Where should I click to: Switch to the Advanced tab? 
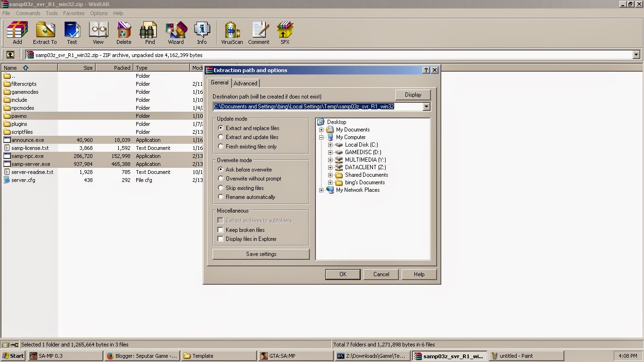[x=246, y=83]
